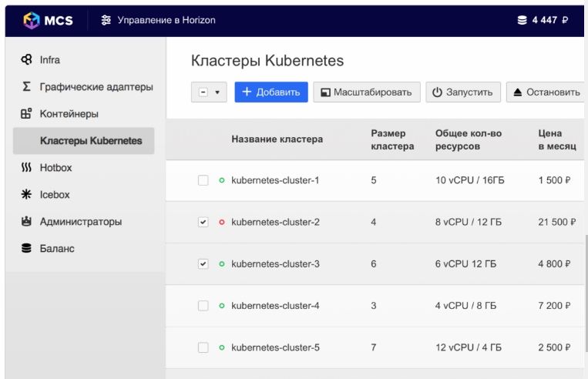Select Кластеры Kubernetes menu item
The width and height of the screenshot is (588, 379).
click(x=84, y=140)
